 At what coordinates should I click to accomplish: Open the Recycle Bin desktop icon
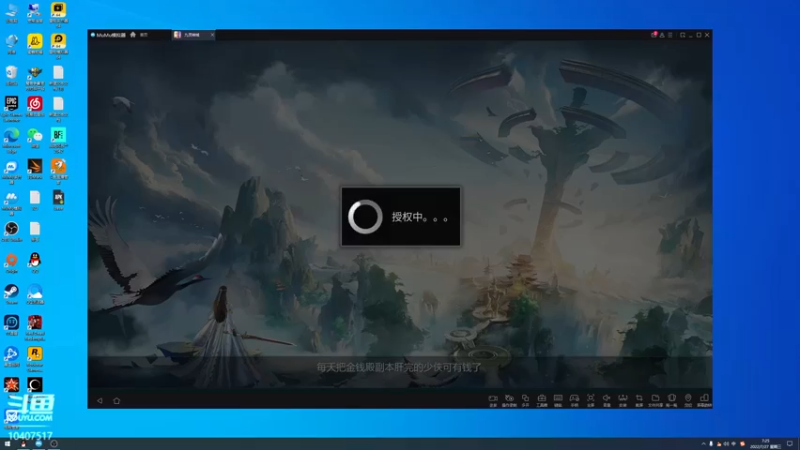[x=11, y=75]
